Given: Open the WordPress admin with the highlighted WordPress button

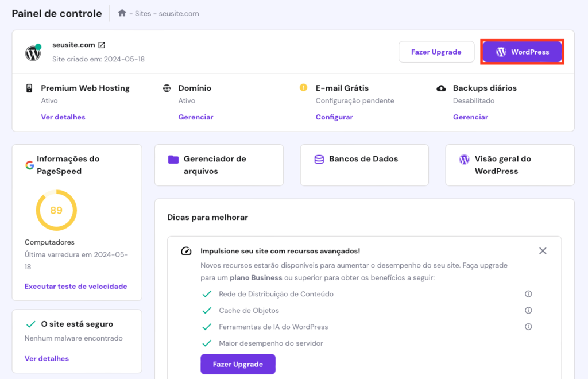Looking at the screenshot, I should click(522, 52).
